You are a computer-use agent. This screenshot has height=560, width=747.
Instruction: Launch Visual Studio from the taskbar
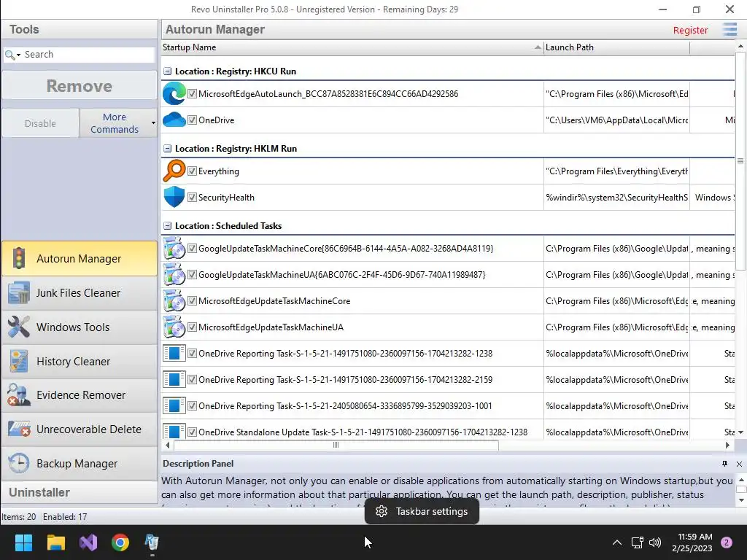click(88, 542)
